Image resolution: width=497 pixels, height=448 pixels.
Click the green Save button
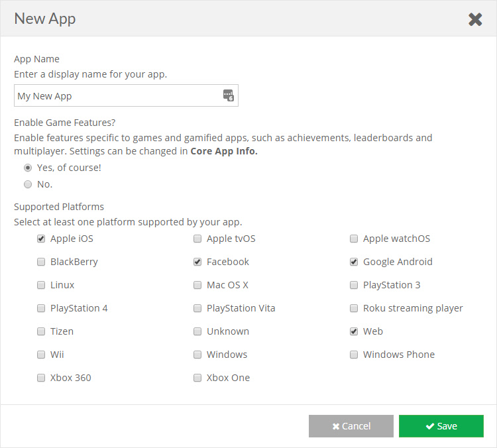441,426
